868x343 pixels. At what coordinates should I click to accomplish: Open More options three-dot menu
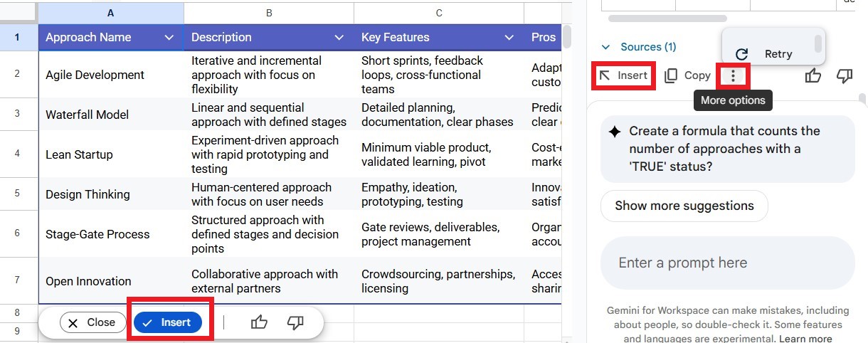[x=733, y=75]
